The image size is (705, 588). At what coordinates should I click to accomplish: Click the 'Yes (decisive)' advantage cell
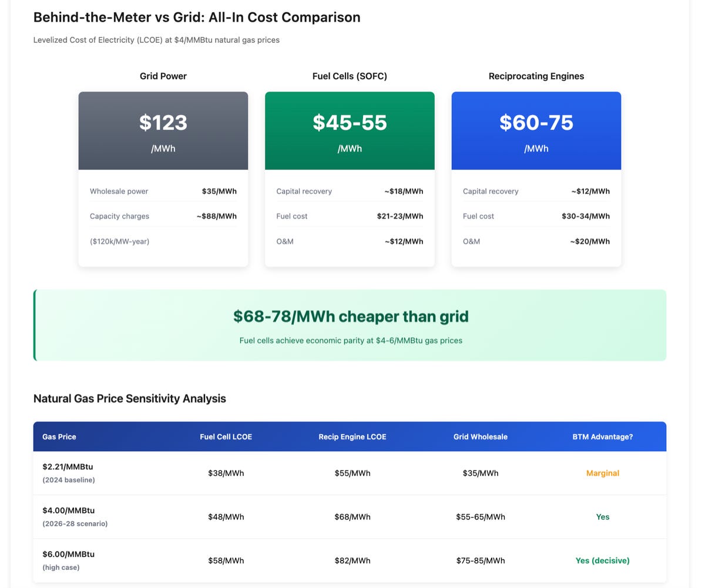click(x=603, y=560)
